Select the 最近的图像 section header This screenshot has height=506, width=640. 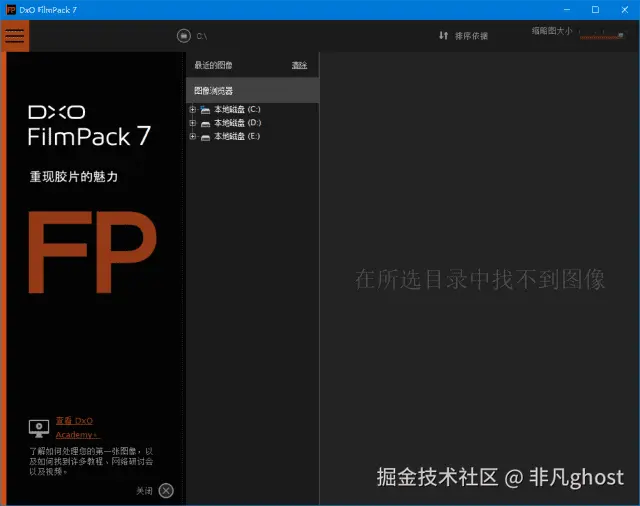click(213, 65)
